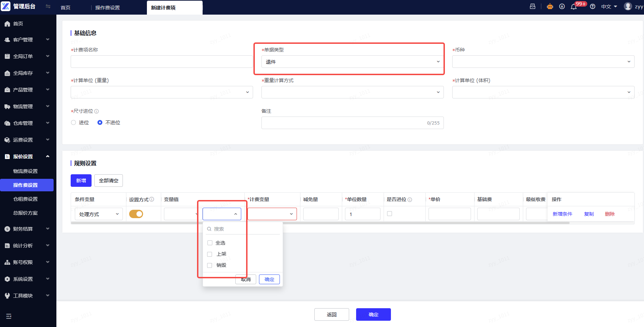Open the 单据类型 dropdown showing 退件
This screenshot has width=644, height=327.
(x=353, y=62)
